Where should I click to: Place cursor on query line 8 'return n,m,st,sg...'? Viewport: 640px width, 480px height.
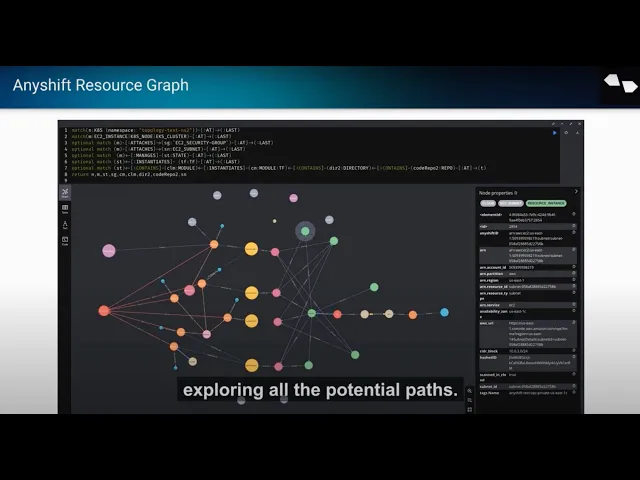129,174
